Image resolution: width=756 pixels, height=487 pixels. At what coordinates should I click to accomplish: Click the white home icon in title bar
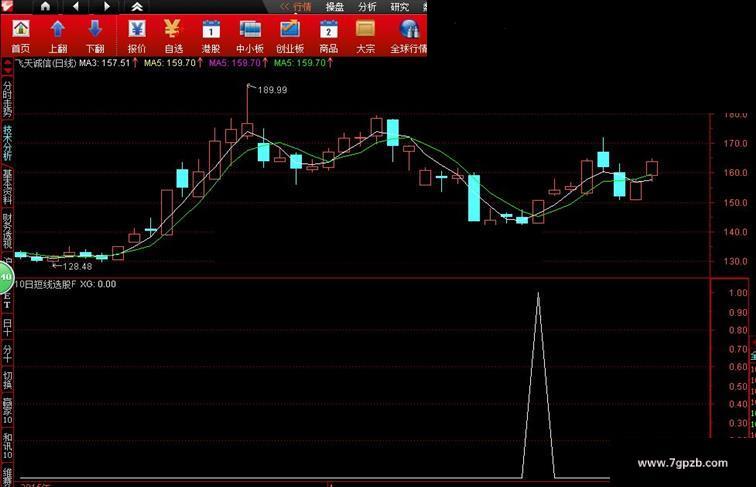point(45,6)
